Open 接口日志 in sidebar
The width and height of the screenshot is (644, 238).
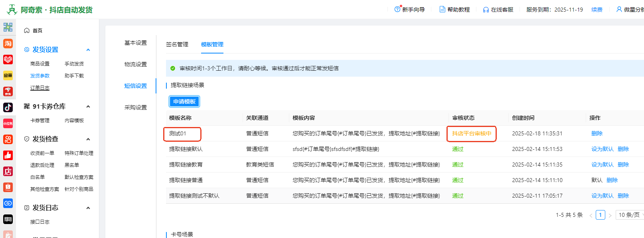coord(40,222)
